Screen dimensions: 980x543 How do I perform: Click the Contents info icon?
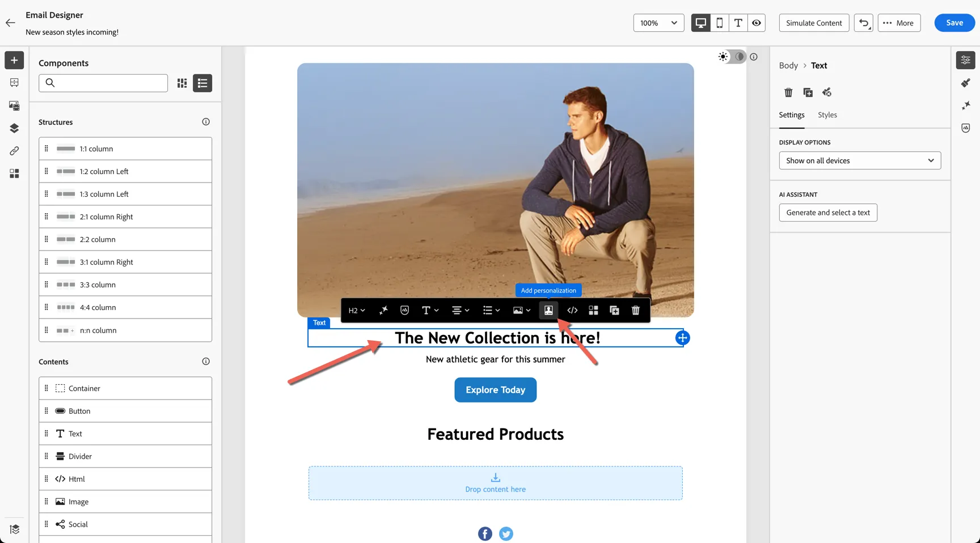tap(206, 362)
